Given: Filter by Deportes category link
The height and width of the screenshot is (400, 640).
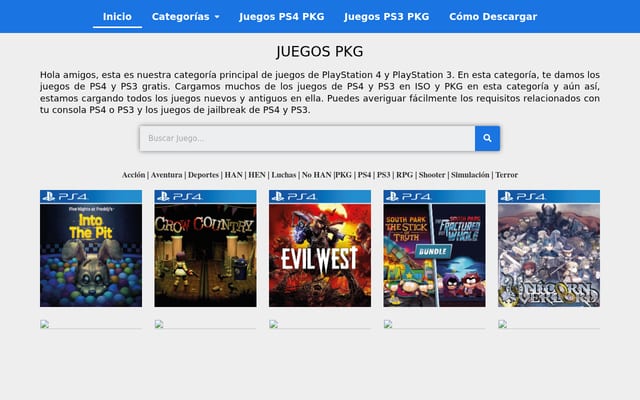Looking at the screenshot, I should click(203, 175).
